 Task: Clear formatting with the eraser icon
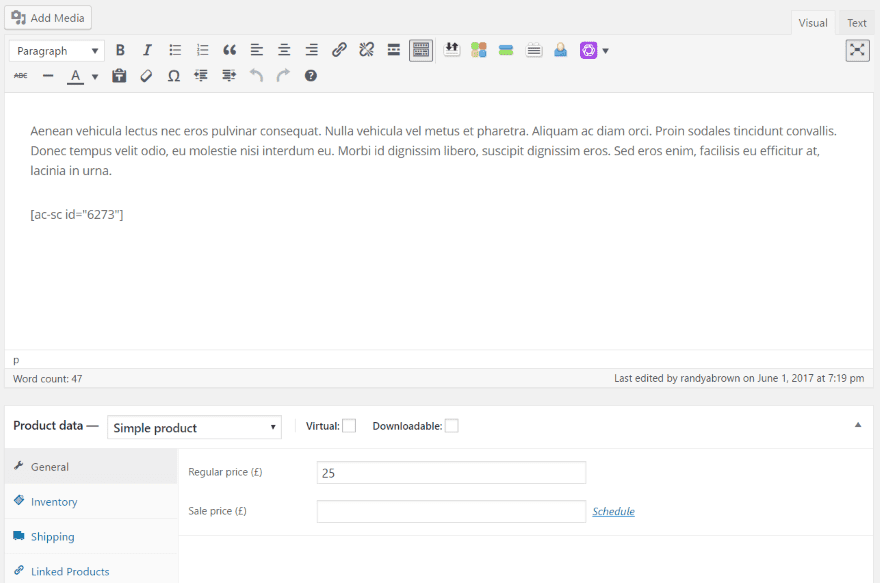(x=146, y=76)
